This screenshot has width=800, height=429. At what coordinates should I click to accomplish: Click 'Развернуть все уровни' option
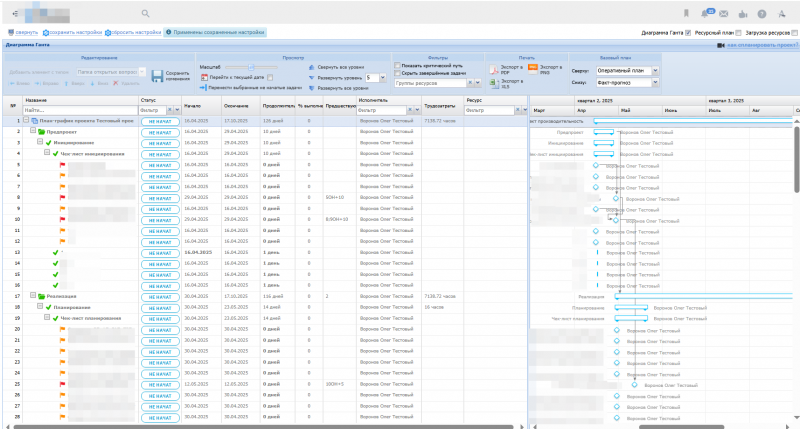[x=345, y=88]
